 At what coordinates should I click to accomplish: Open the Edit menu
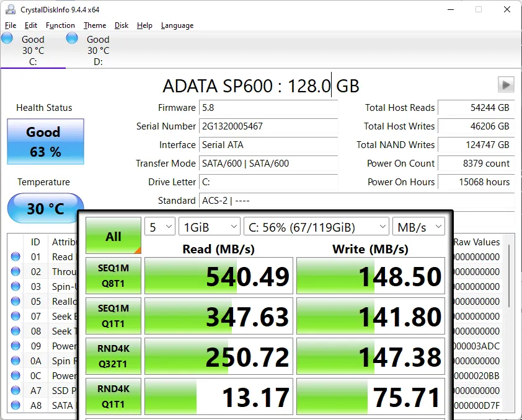(30, 25)
